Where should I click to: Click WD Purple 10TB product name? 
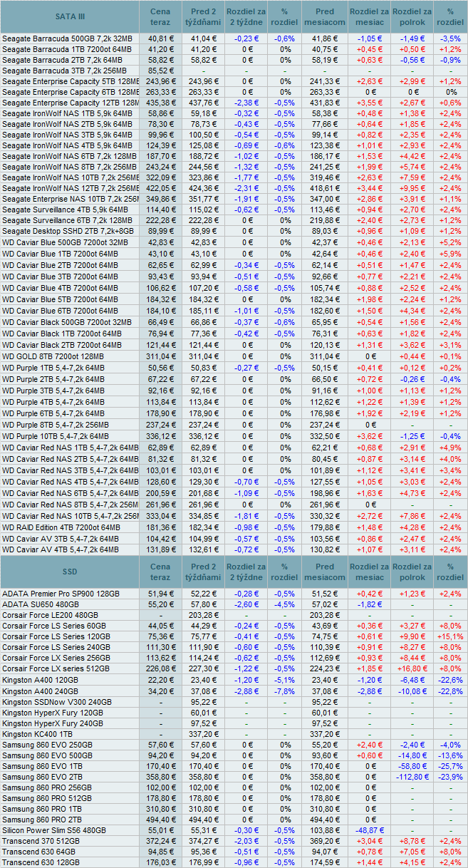tap(56, 436)
